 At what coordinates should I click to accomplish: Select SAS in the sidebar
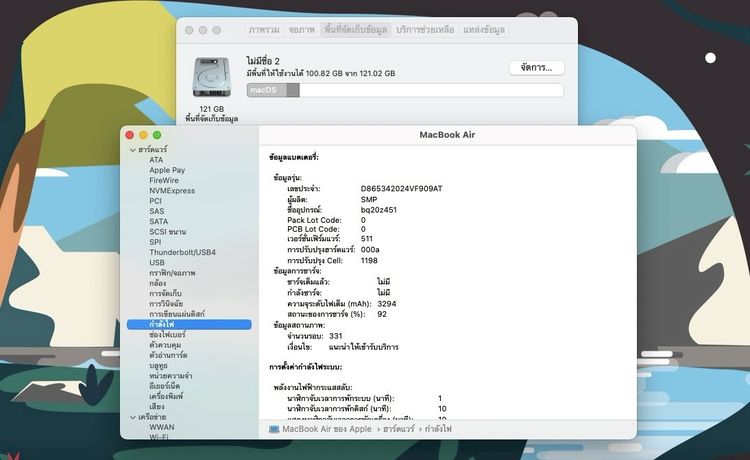(156, 211)
